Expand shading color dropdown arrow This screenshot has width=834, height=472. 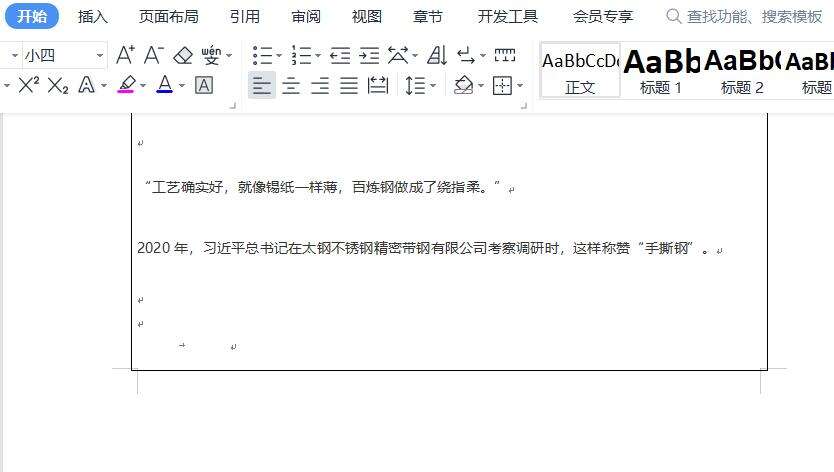(481, 85)
